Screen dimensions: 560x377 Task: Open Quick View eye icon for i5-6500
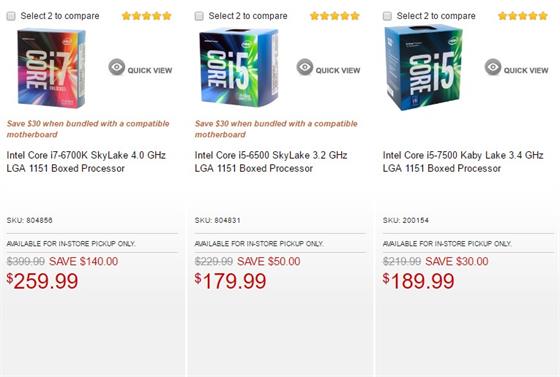coord(305,67)
